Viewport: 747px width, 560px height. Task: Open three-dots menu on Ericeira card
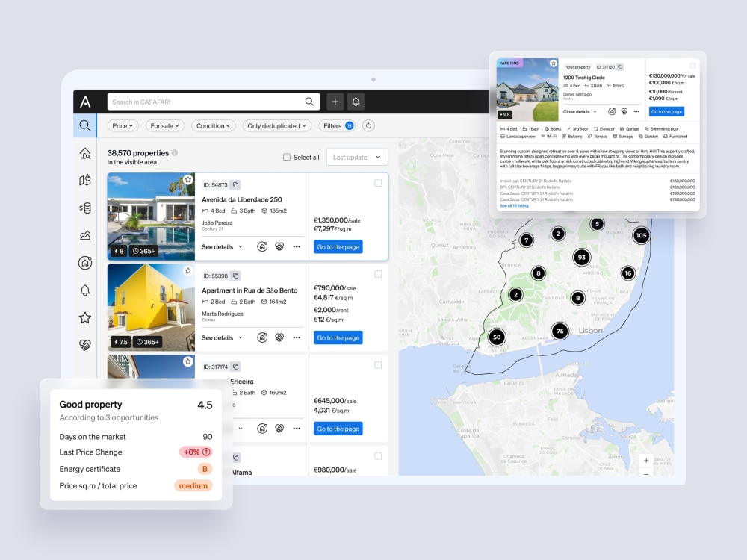click(x=297, y=429)
